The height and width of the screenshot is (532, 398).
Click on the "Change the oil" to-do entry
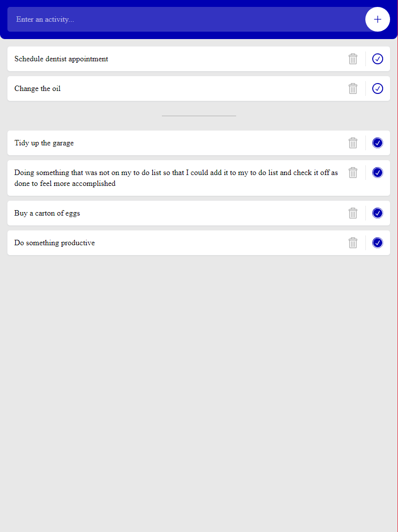point(38,89)
